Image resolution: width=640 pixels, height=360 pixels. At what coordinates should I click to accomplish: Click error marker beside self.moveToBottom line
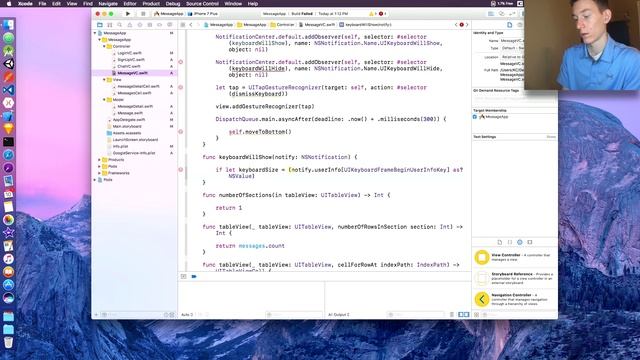[181, 132]
